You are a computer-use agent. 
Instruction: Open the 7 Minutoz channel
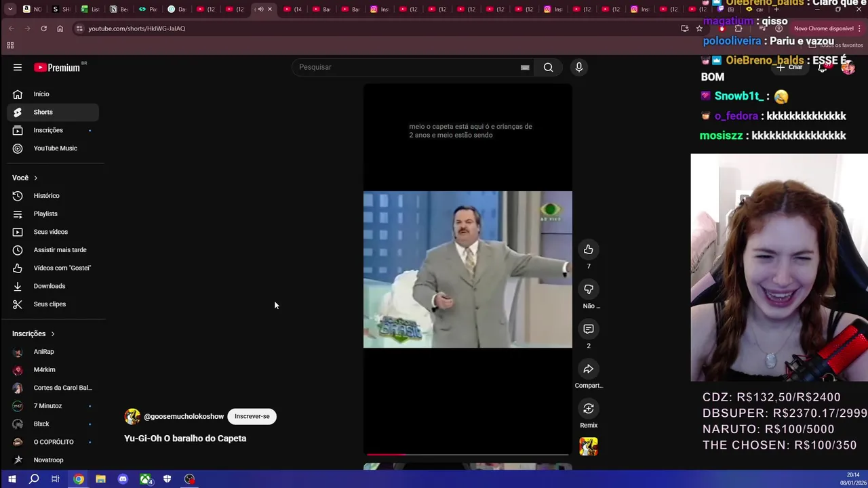pos(53,406)
